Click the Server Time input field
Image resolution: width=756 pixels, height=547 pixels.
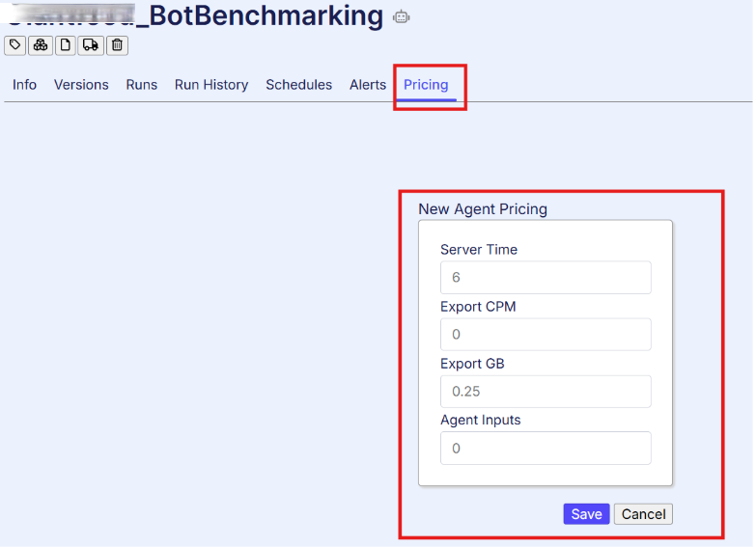coord(546,278)
